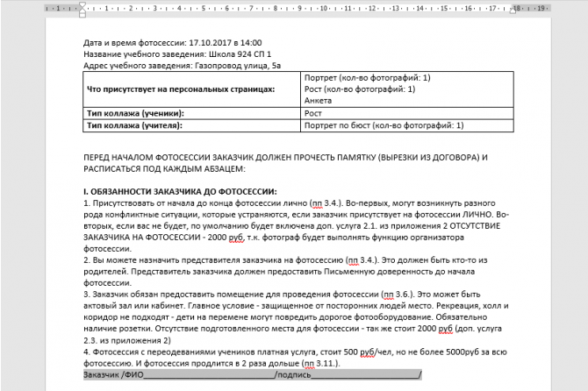Click the cell 'Тип коллажа (учителя):'
The image size is (588, 391).
[x=191, y=125]
